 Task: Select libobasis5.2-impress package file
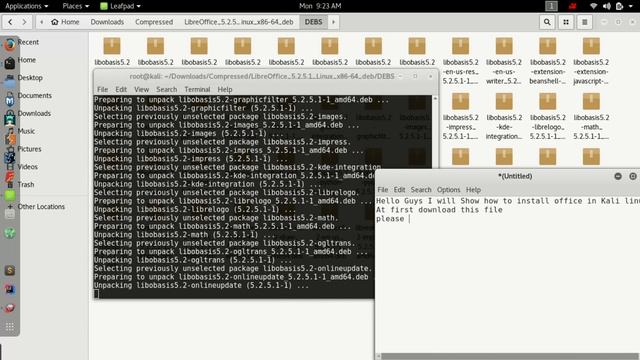[x=460, y=116]
